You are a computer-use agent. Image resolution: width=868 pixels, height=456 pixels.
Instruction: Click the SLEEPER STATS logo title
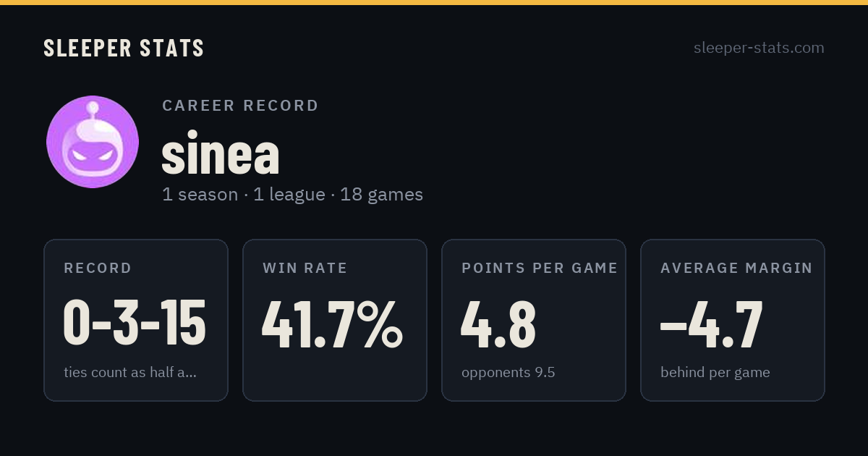tap(124, 48)
